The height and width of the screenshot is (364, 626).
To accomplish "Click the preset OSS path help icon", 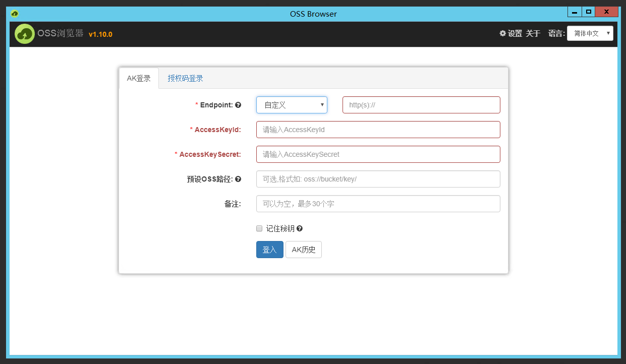I will click(x=238, y=179).
